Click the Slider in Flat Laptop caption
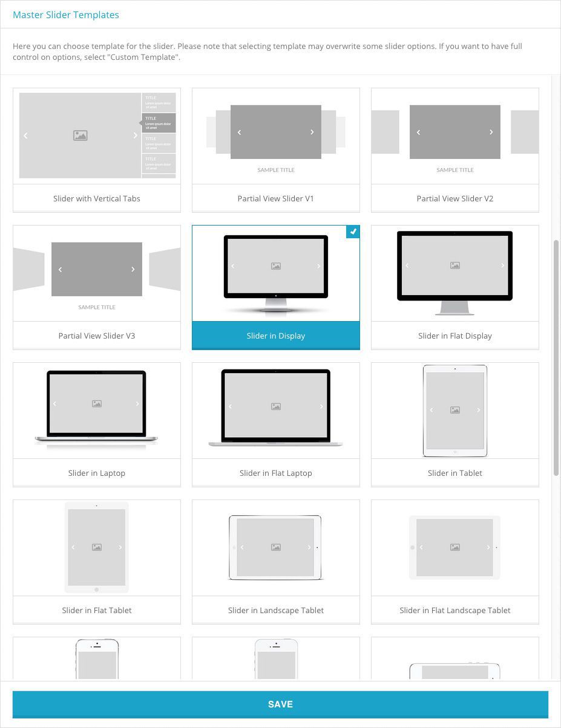Image resolution: width=561 pixels, height=728 pixels. 275,473
